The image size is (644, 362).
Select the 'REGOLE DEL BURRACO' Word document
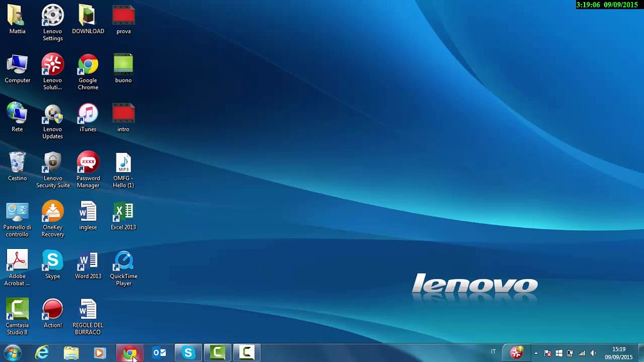point(88,317)
